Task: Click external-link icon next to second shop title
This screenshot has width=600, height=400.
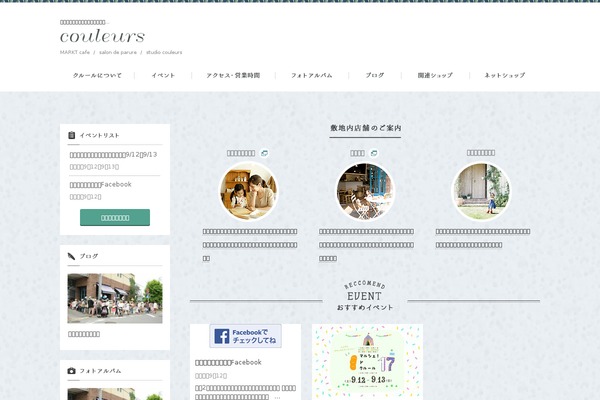Action: 374,153
